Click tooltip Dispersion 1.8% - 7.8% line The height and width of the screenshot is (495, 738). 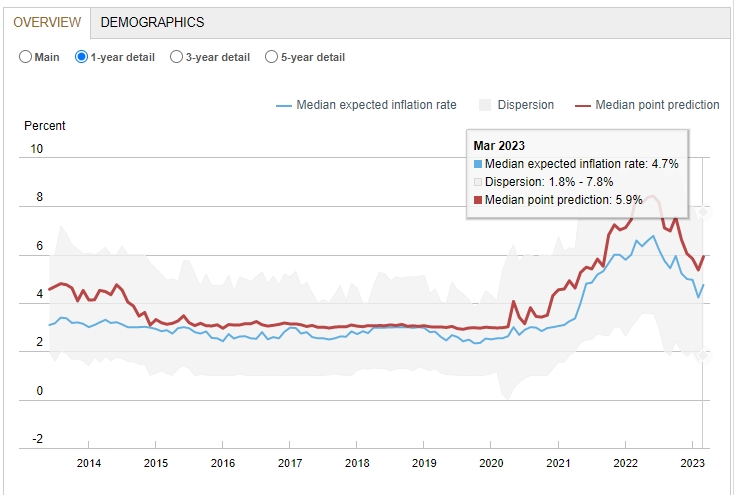click(x=544, y=182)
